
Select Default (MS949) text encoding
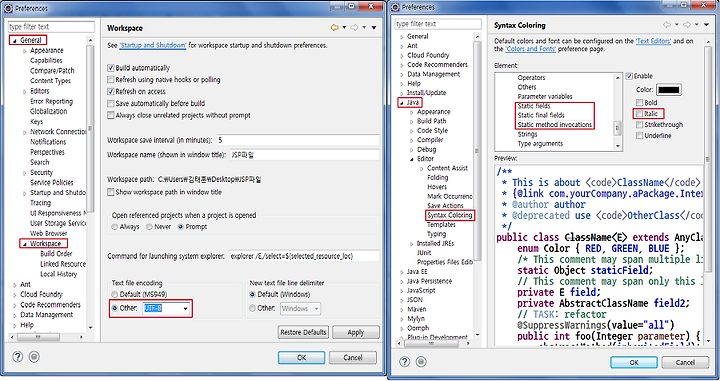115,294
